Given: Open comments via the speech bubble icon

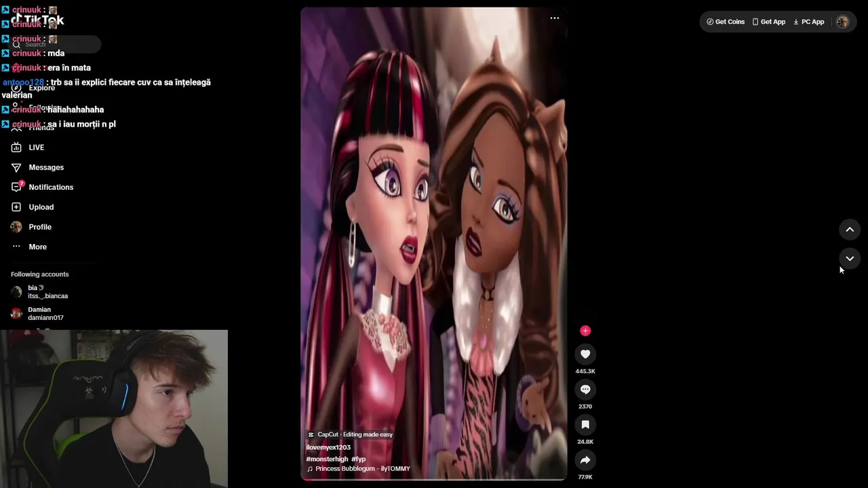Looking at the screenshot, I should click(585, 389).
